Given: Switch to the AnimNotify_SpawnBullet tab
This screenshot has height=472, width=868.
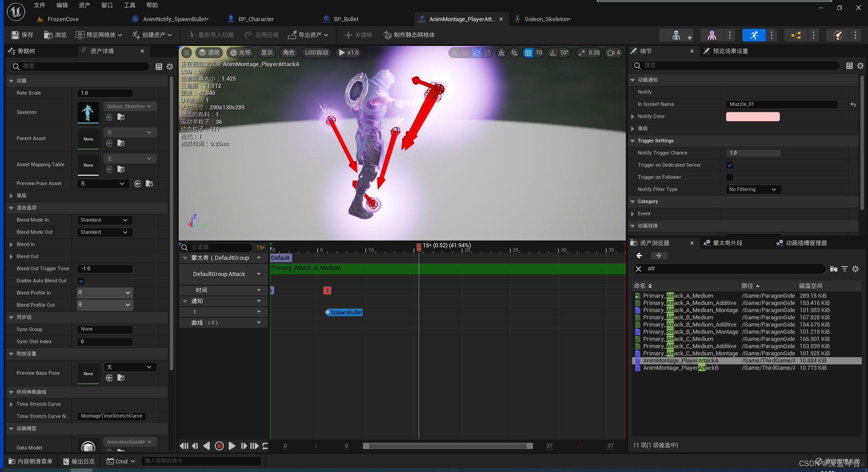Looking at the screenshot, I should pyautogui.click(x=176, y=19).
